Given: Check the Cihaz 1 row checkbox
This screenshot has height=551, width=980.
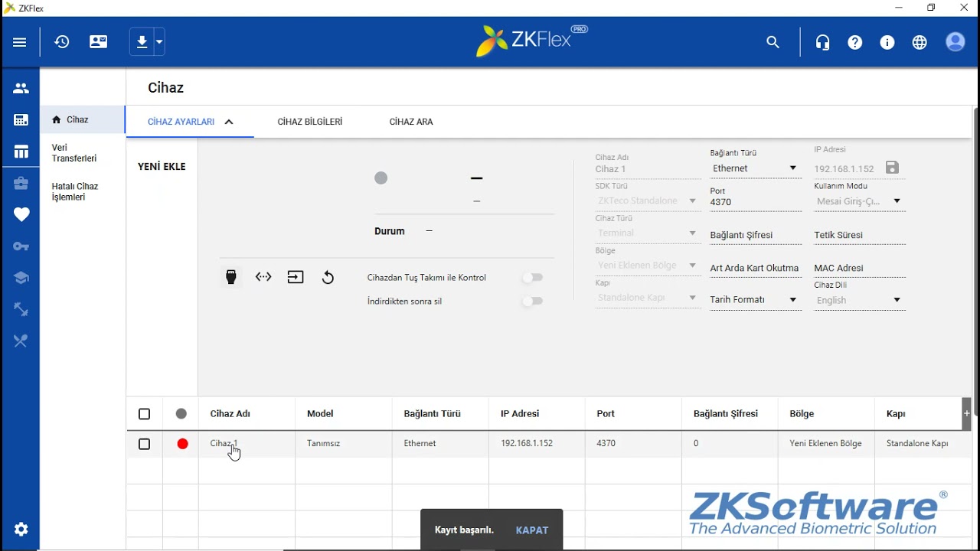Looking at the screenshot, I should (x=144, y=444).
